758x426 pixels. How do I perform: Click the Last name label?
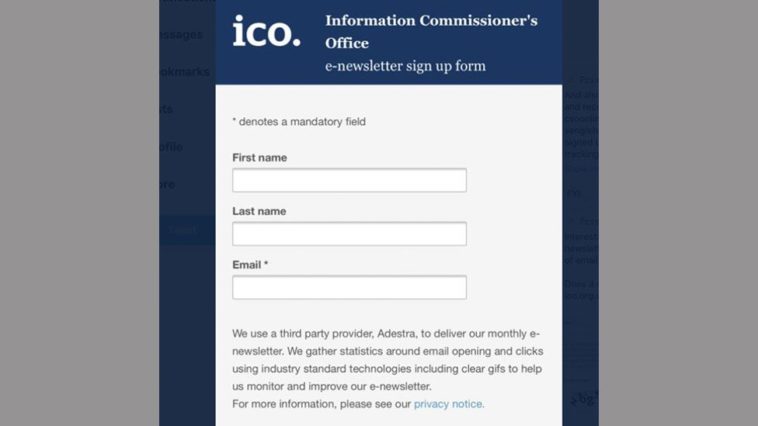pos(259,211)
